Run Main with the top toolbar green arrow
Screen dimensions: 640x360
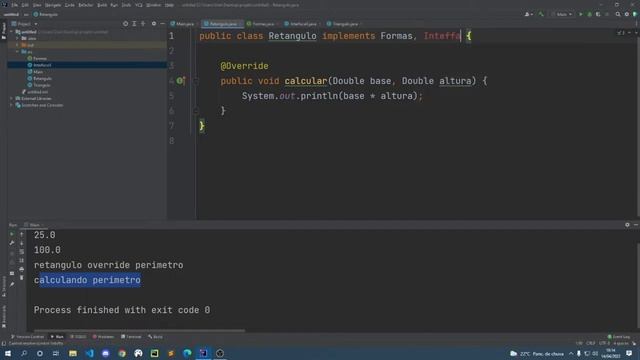click(581, 14)
